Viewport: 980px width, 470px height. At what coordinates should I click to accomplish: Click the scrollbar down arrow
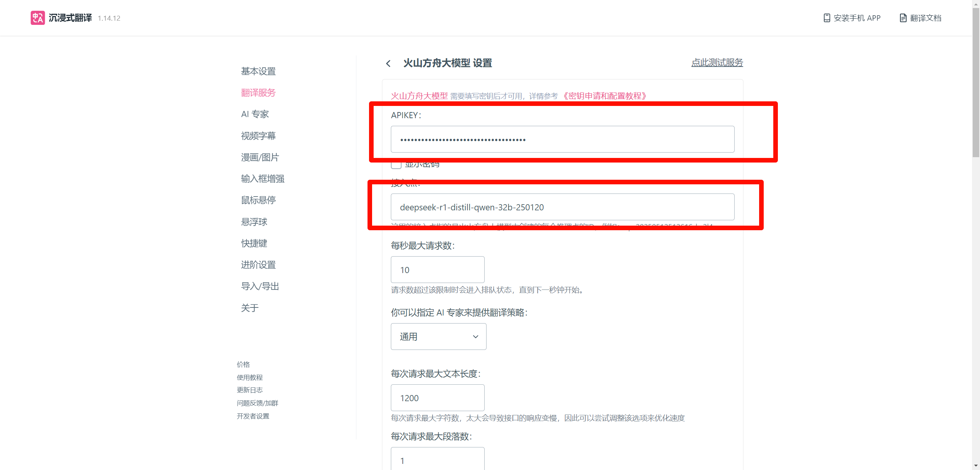click(x=976, y=466)
